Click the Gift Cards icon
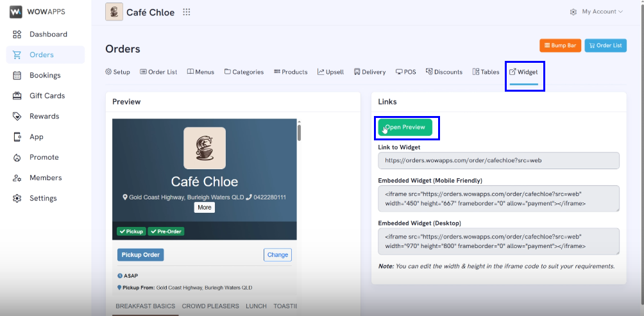This screenshot has width=644, height=316. tap(17, 96)
